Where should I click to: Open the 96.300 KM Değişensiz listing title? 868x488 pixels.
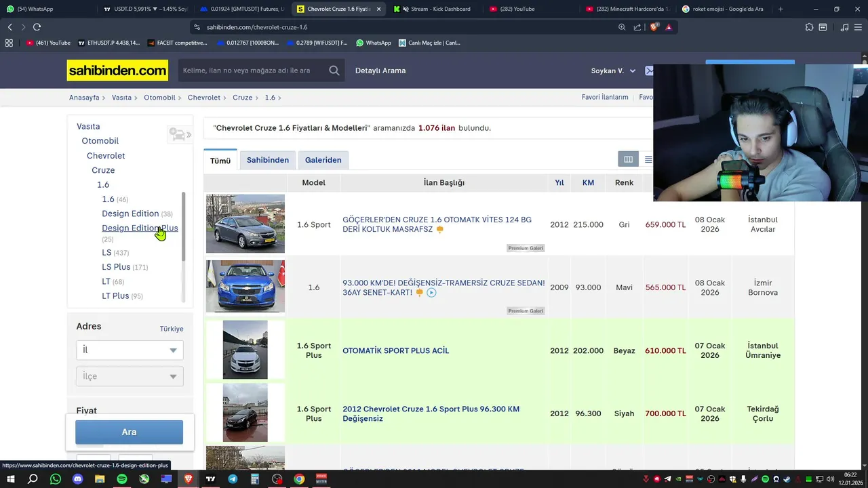[431, 413]
